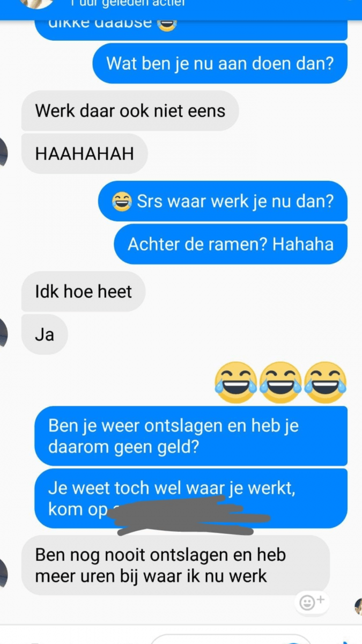
Task: Select the short 'Ja' reply bubble
Action: [x=45, y=334]
